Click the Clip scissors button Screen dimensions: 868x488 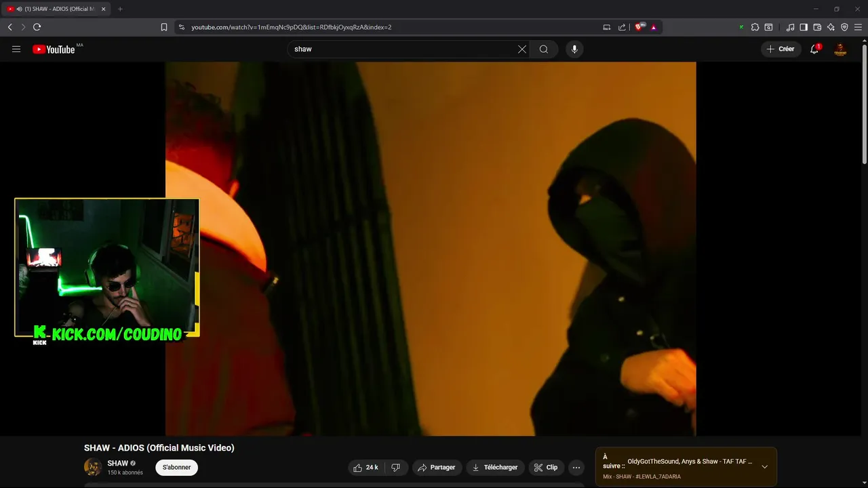(x=546, y=467)
